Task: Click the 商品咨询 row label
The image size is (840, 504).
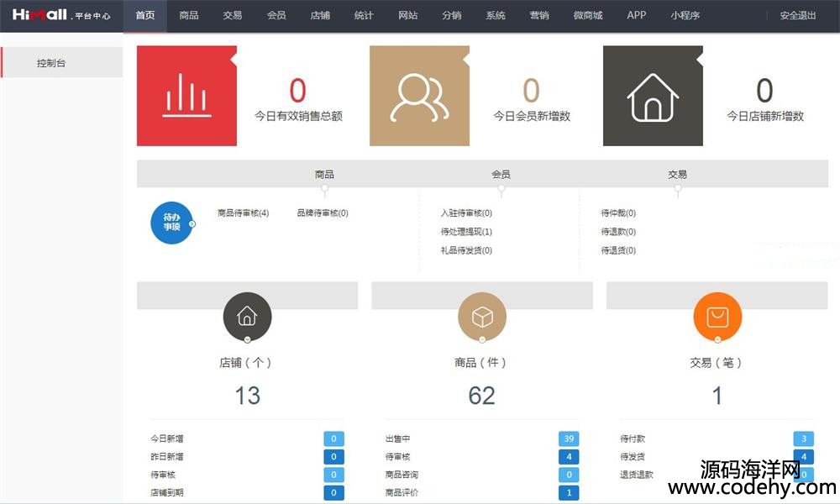Action: (402, 475)
